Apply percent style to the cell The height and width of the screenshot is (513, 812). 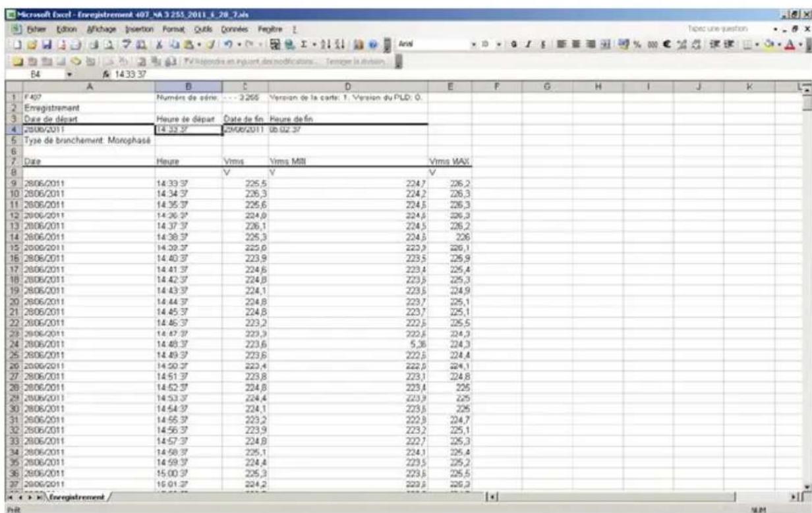(637, 44)
